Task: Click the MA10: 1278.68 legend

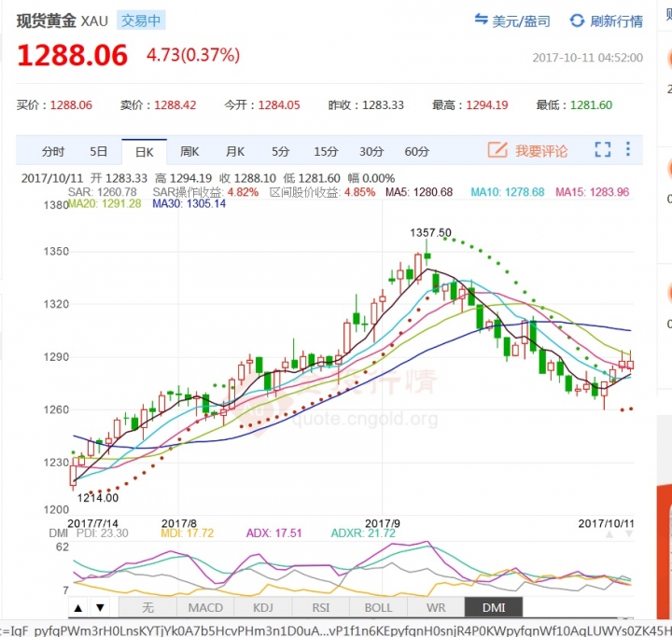Action: pos(508,192)
